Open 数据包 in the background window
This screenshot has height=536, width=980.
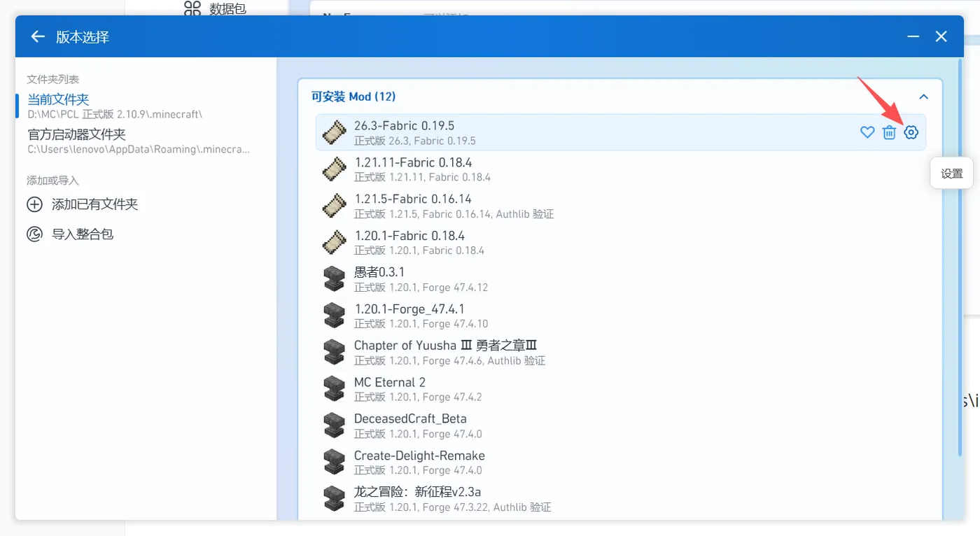(x=214, y=8)
